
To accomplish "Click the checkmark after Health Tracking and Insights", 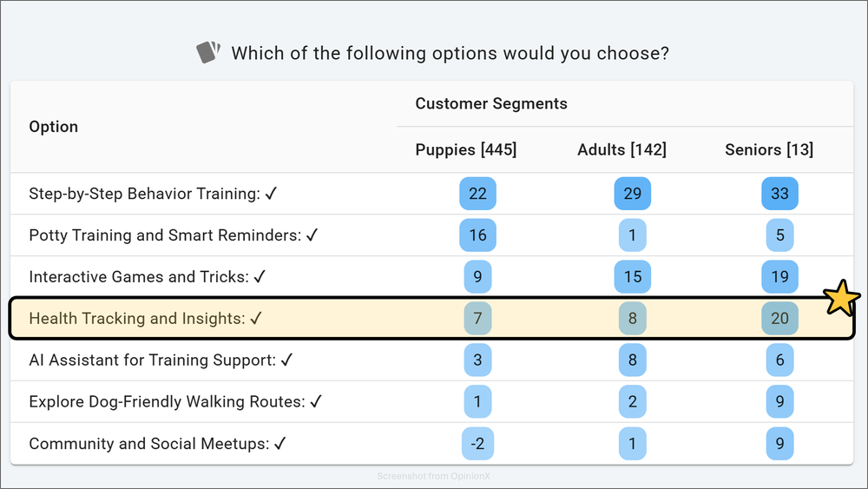I will pyautogui.click(x=256, y=319).
